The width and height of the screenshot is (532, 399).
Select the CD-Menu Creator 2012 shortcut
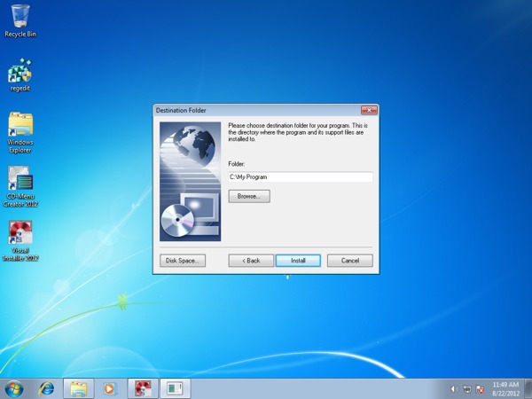20,186
